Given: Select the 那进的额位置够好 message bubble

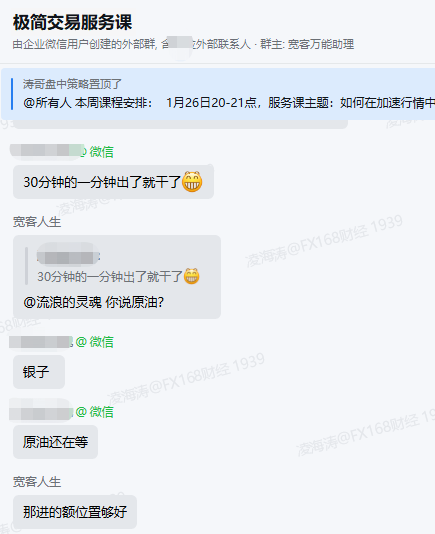Looking at the screenshot, I should click(x=75, y=512).
